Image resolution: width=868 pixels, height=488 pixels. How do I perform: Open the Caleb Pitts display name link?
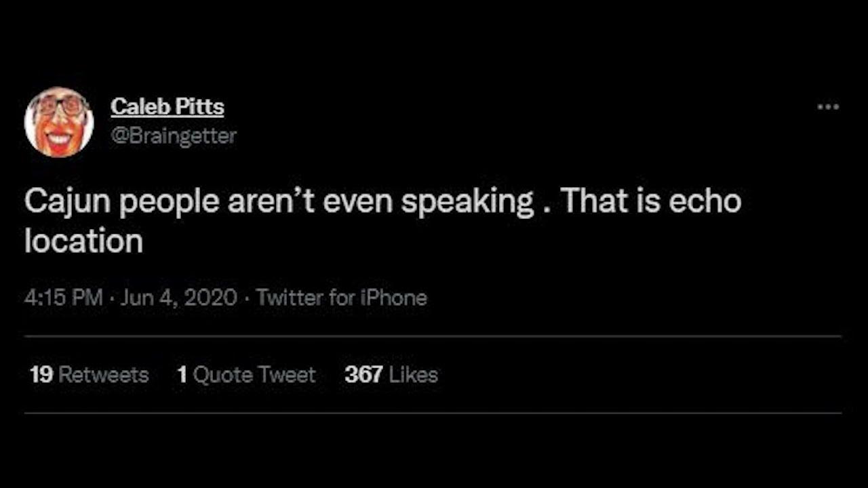167,106
